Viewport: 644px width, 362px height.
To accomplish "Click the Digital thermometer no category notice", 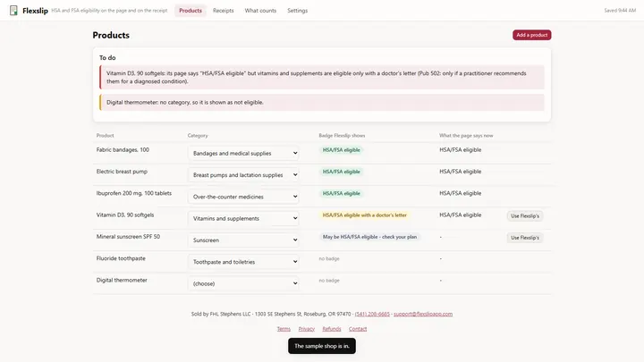I will pyautogui.click(x=322, y=102).
